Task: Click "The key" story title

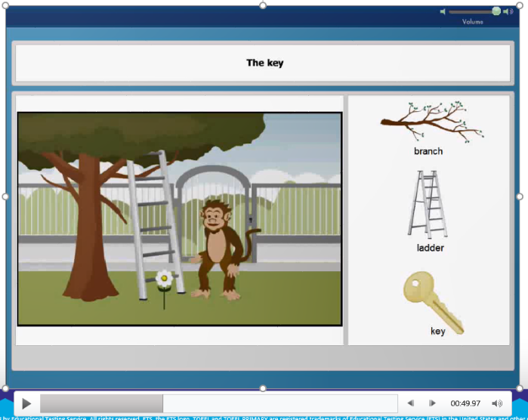Action: [264, 63]
